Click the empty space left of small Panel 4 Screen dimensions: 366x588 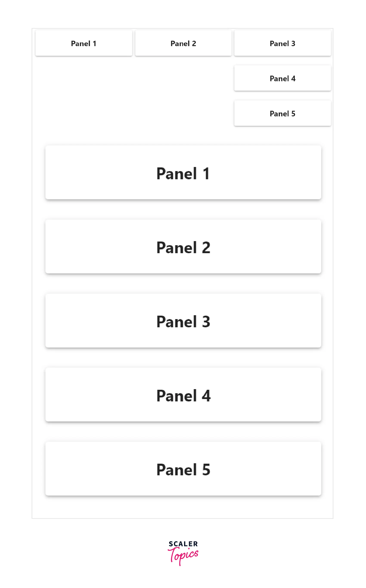pos(133,78)
